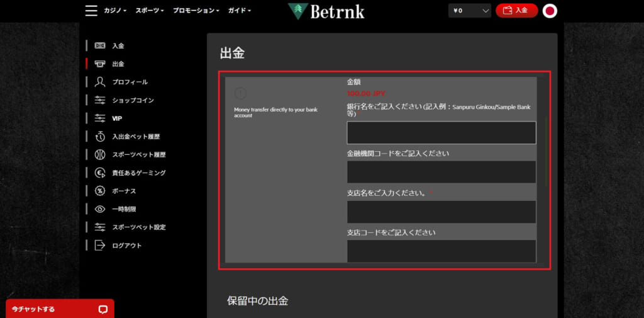Click the ログアウト logout icon
Screen dimensions: 644x318
click(x=100, y=246)
